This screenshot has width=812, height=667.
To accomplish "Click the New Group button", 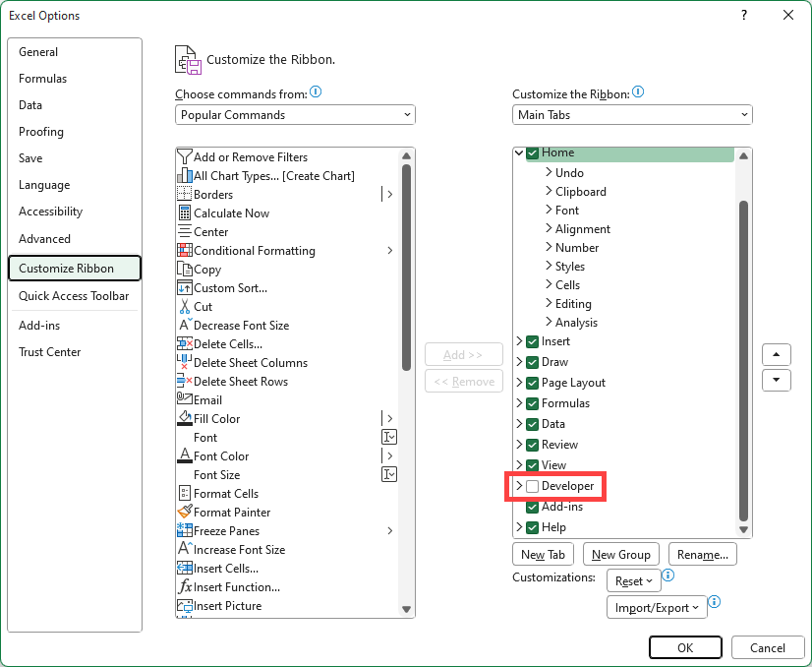I will tap(621, 555).
